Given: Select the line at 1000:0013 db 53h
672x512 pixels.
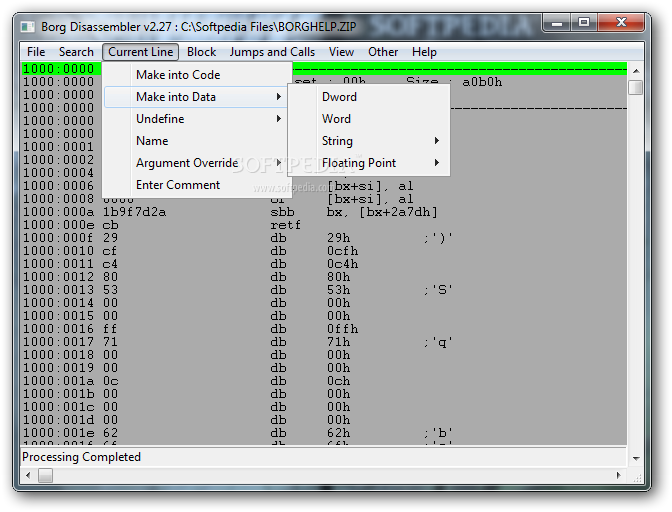Looking at the screenshot, I should [324, 290].
